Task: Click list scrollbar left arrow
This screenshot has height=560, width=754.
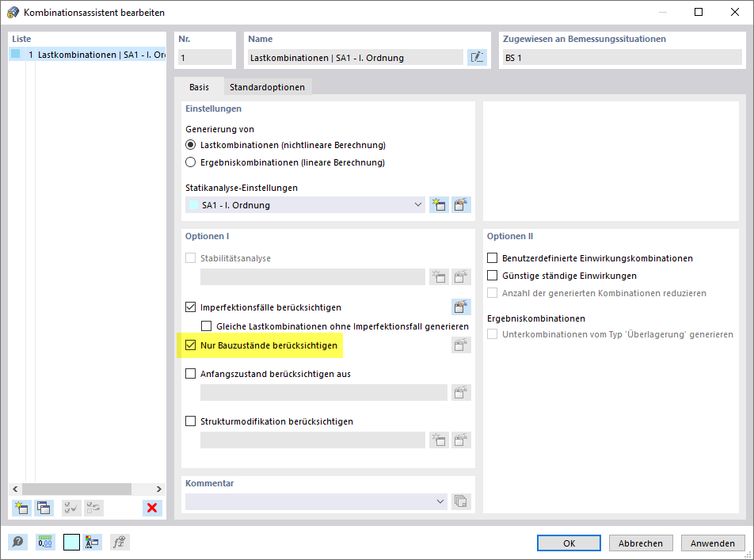Action: 15,489
